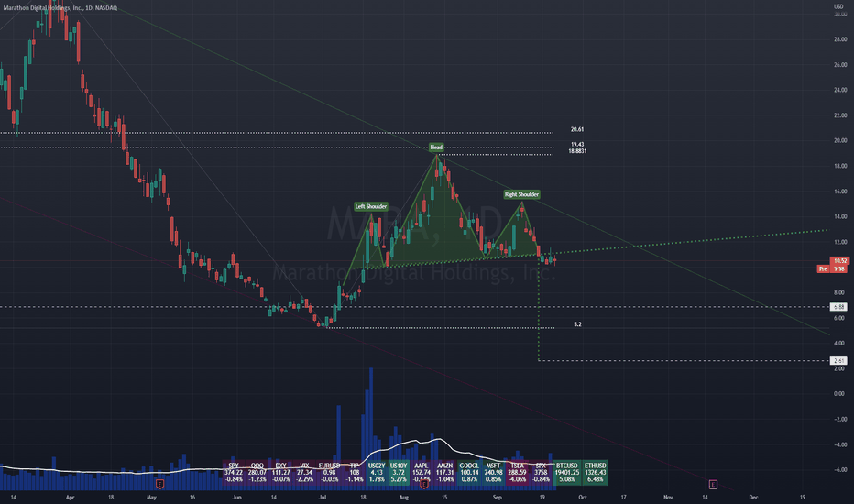Click the earnings marker icon near August
Image resolution: width=854 pixels, height=504 pixels.
pos(423,484)
